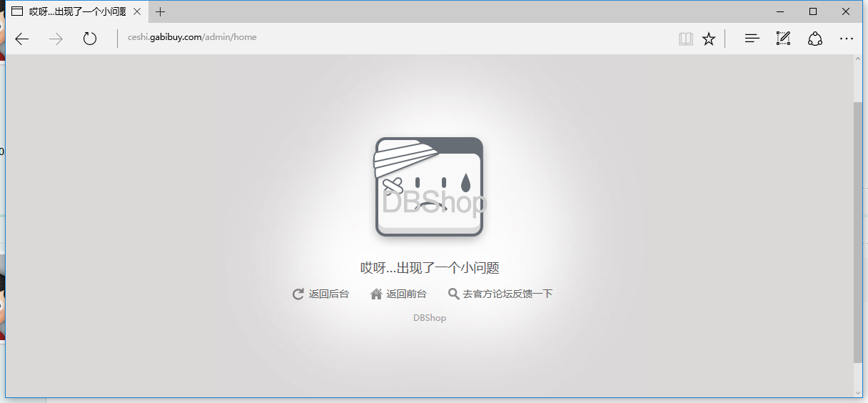Viewport: 868px width, 403px height.
Task: Close the browser window
Action: (x=846, y=11)
